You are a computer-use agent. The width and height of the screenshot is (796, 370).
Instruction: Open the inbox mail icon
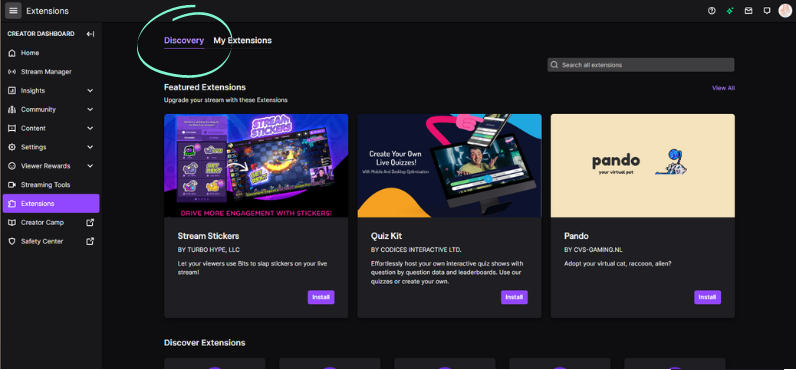(x=748, y=11)
